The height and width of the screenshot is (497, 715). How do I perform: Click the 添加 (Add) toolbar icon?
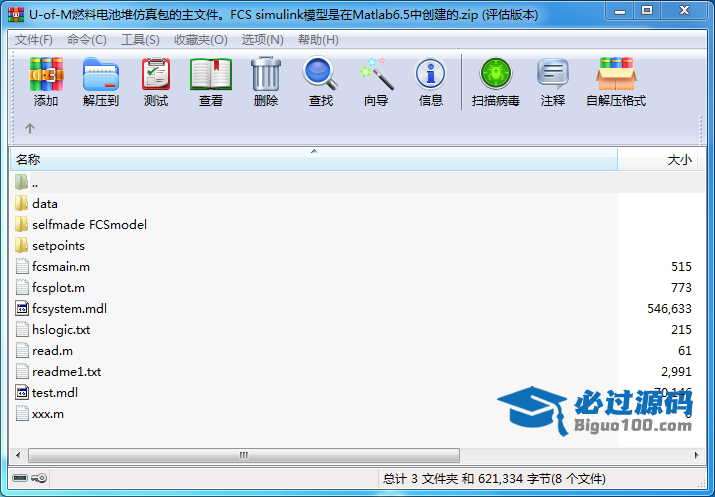tap(46, 81)
